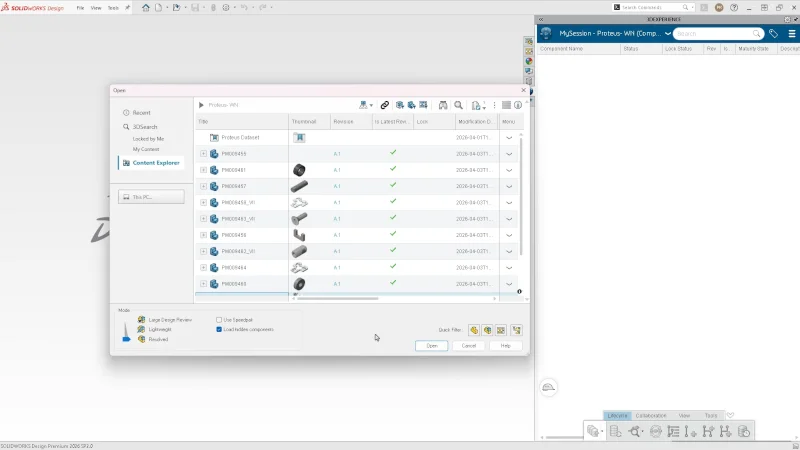Select Content Explorer in dialog sidebar
Viewport: 800px width, 450px height.
tap(151, 163)
